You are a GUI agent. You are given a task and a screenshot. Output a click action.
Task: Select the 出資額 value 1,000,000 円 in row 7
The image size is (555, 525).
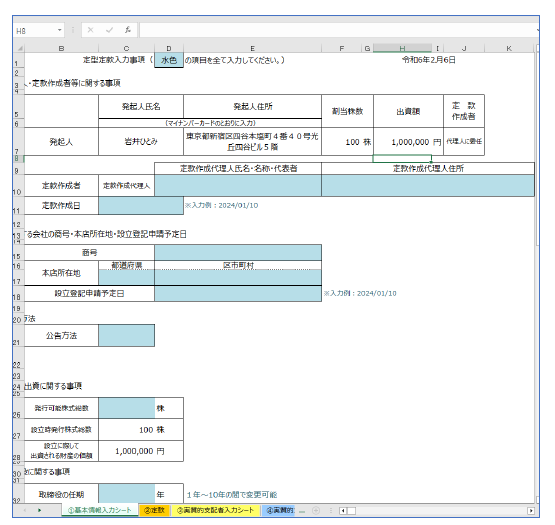click(408, 142)
